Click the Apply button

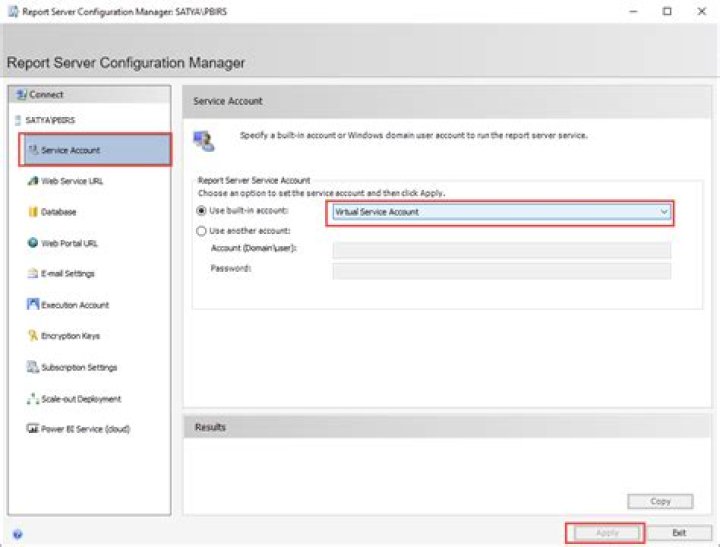tap(607, 533)
